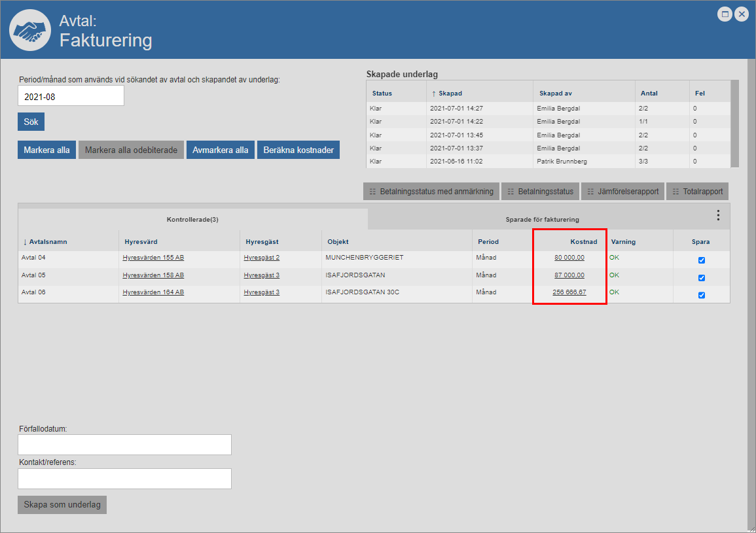
Task: Toggle Spara checkbox for Avtal 06
Action: tap(702, 295)
